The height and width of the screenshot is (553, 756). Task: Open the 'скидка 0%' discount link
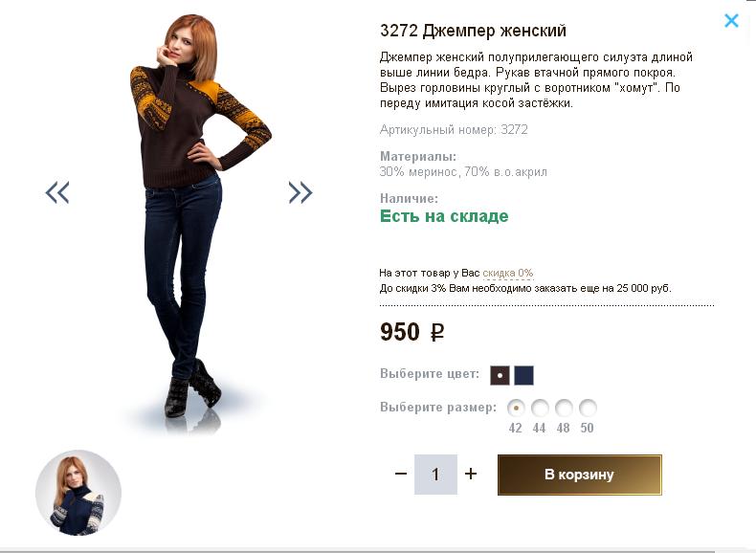(507, 273)
